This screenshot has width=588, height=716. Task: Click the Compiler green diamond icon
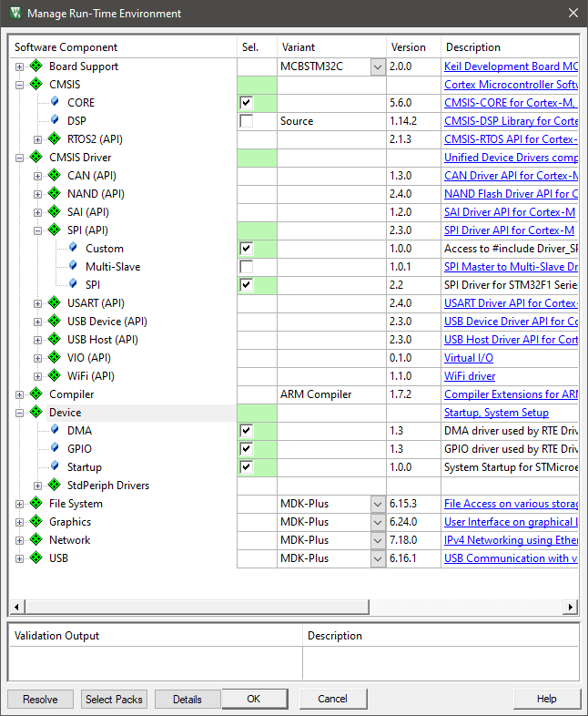36,394
